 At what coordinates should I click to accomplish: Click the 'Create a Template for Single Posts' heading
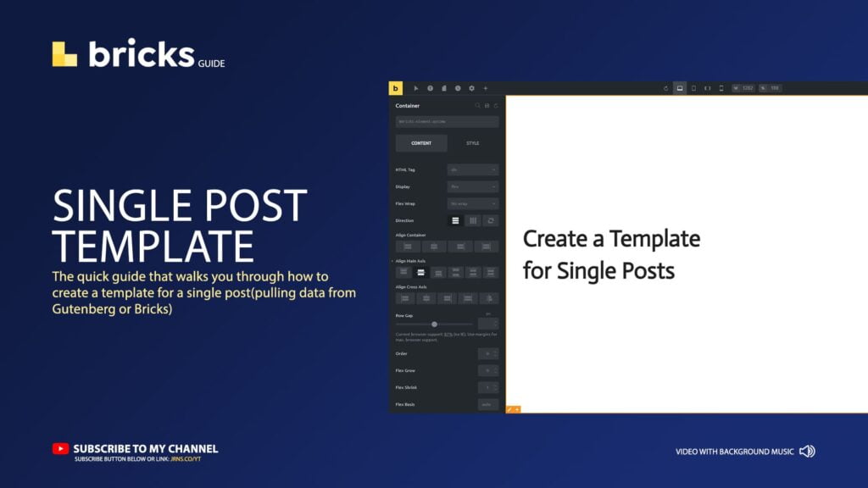pos(611,254)
